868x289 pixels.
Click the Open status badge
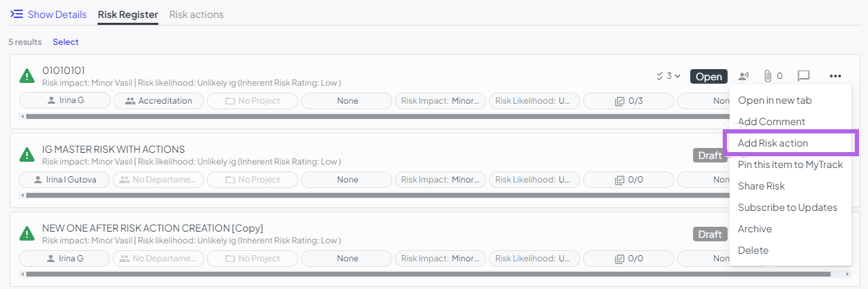[x=709, y=77]
